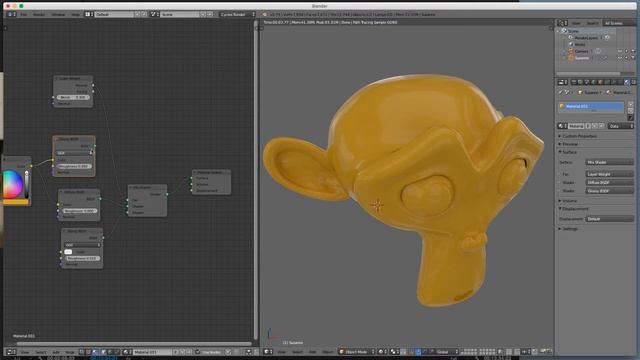
Task: Toggle the pin icon in the Properties breadcrumb row
Action: 561,93
